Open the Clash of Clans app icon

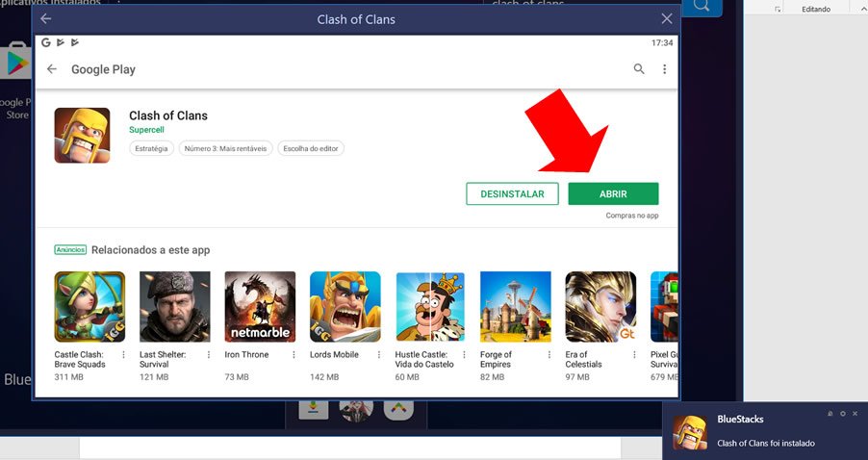click(x=82, y=135)
